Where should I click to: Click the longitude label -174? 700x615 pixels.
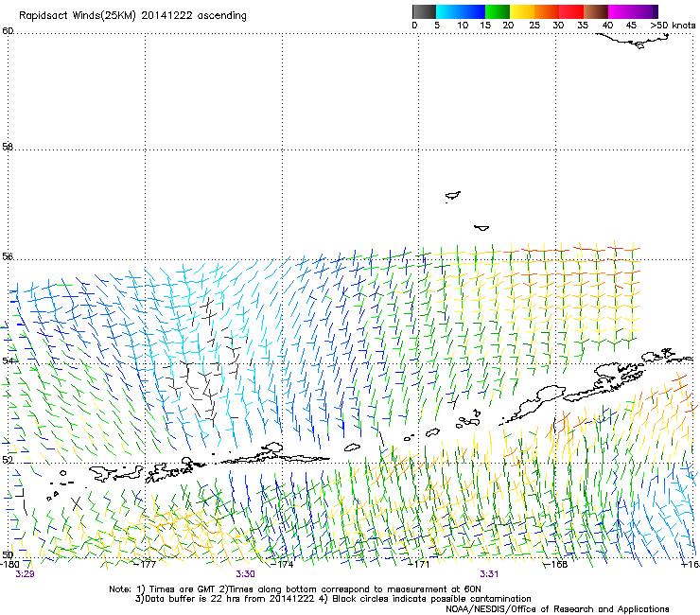[x=283, y=564]
